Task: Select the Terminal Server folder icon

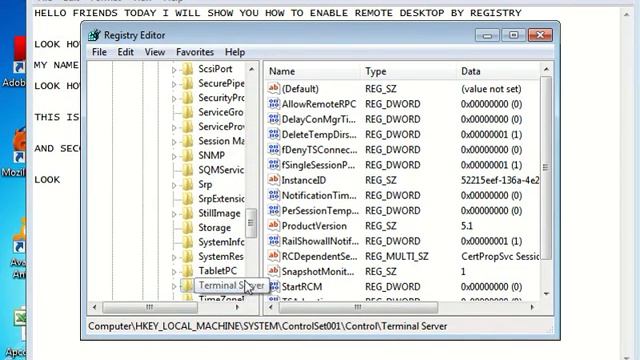Action: (x=187, y=285)
